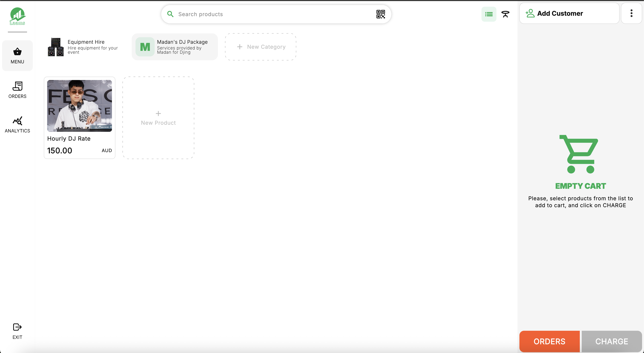Screen dimensions: 644x353
Task: Toggle the table service view
Action: (x=505, y=14)
